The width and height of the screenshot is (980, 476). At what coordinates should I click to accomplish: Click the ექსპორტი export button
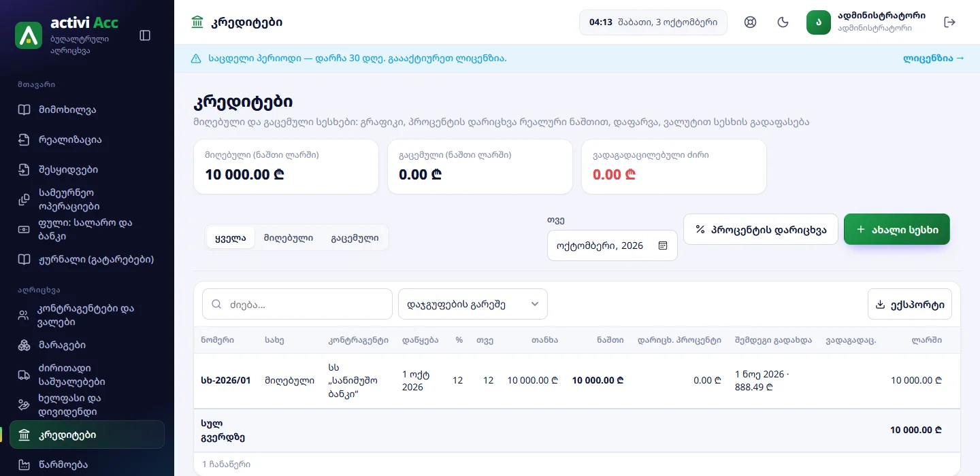(910, 304)
